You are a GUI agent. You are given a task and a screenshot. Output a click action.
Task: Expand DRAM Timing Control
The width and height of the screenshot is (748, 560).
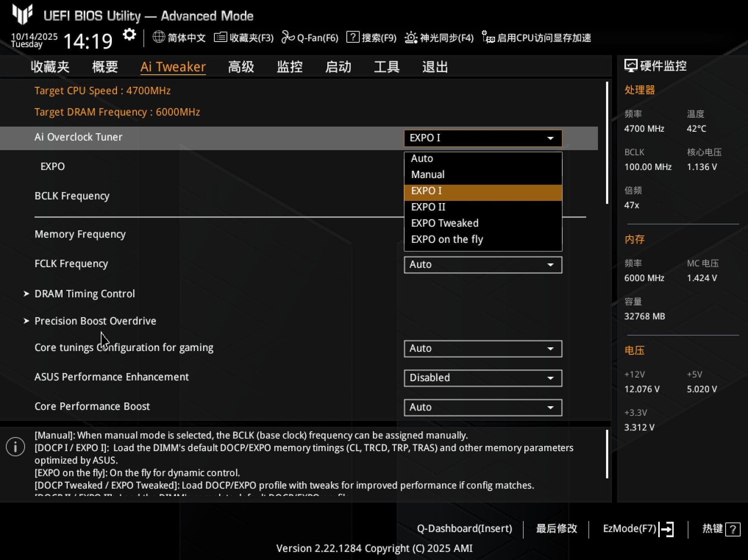point(85,294)
